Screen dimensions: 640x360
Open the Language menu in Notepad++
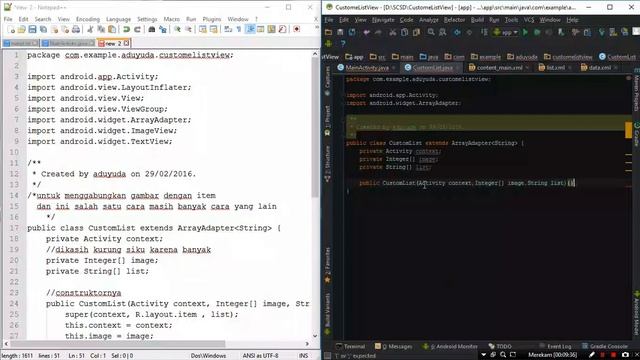pyautogui.click(x=118, y=19)
